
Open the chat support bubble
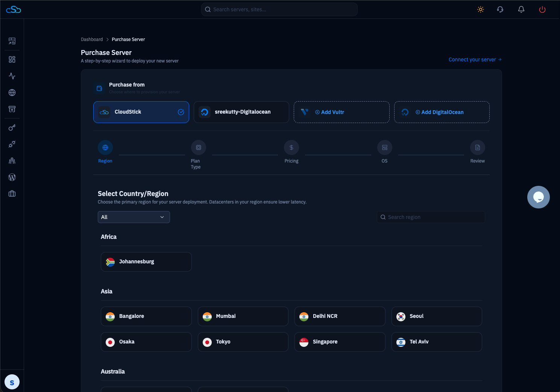click(x=539, y=197)
